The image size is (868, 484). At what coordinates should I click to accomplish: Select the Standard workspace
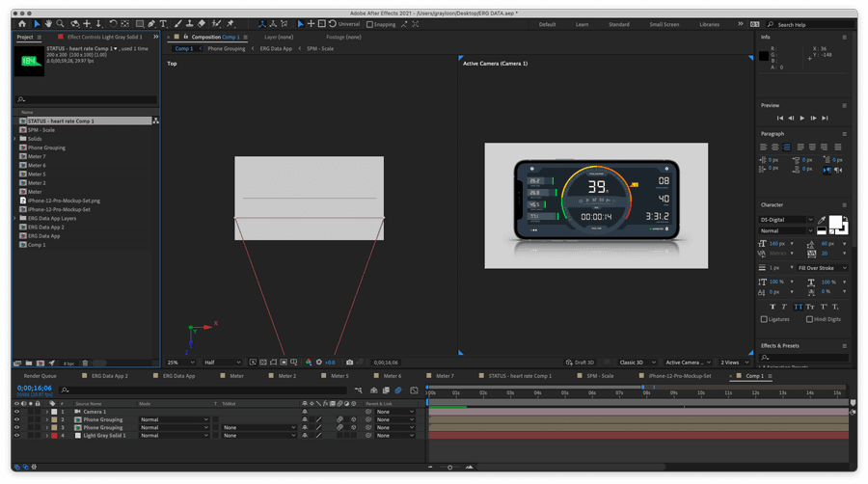619,24
